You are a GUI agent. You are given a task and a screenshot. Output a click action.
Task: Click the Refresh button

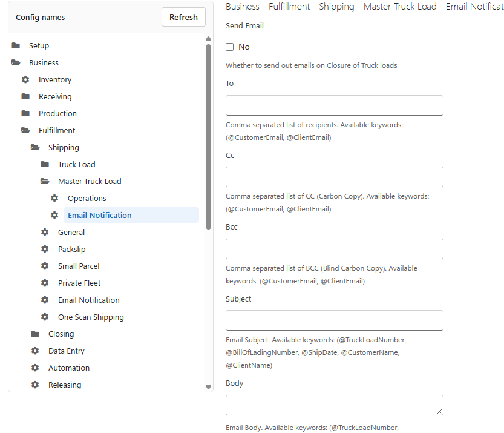(x=183, y=17)
